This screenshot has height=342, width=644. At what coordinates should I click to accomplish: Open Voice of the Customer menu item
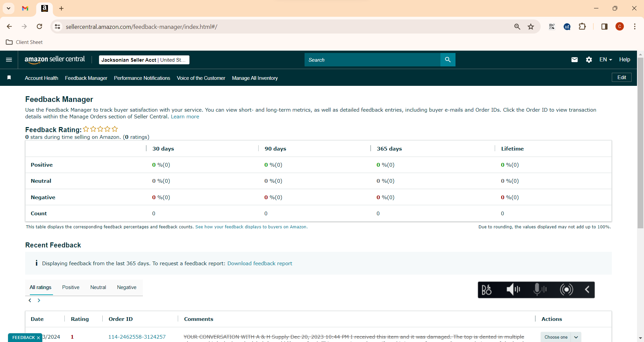pos(201,78)
